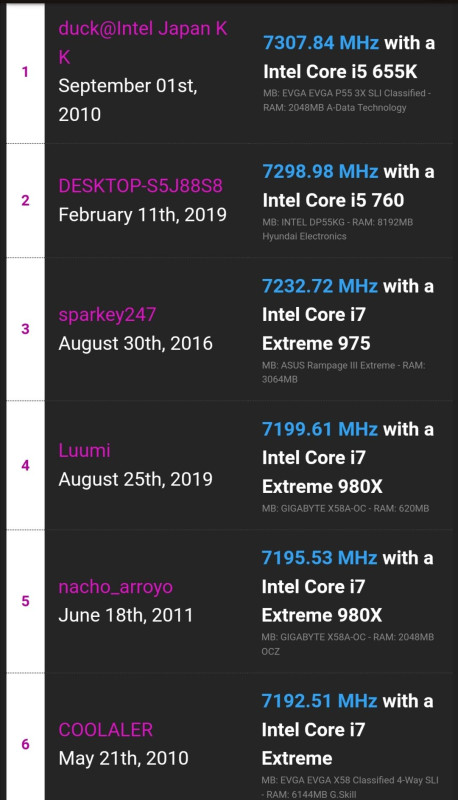
Task: Select rank number 3 cell
Action: tap(25, 329)
